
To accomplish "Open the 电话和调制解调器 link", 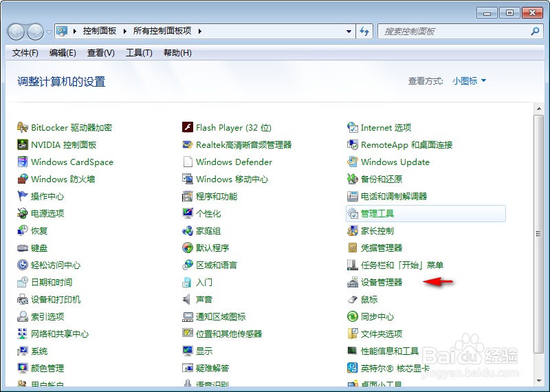I will coord(394,196).
